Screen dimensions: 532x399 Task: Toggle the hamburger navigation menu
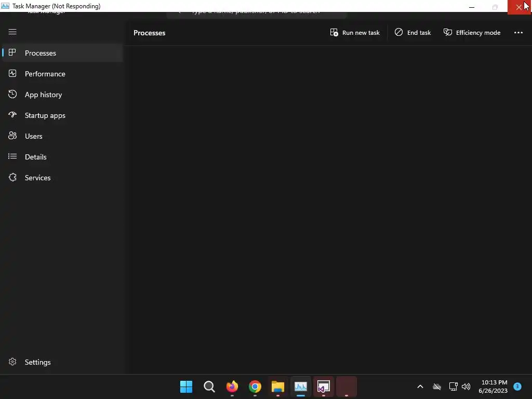(x=12, y=32)
